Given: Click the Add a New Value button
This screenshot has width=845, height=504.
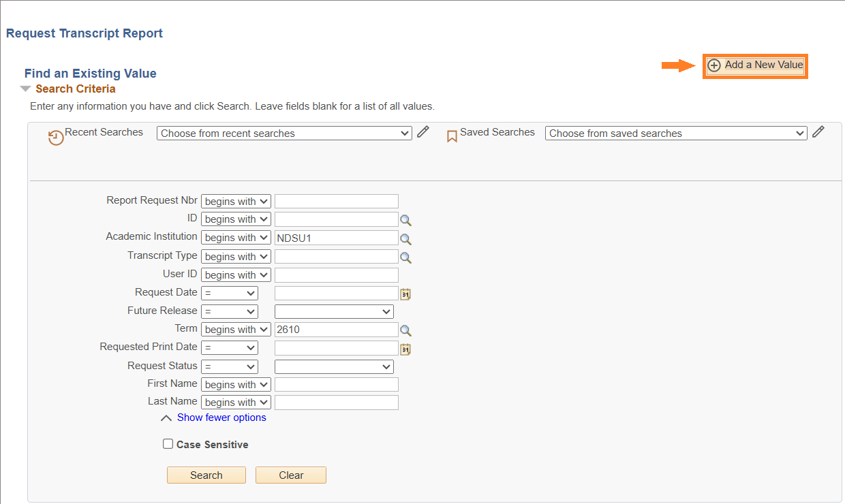Looking at the screenshot, I should tap(755, 65).
